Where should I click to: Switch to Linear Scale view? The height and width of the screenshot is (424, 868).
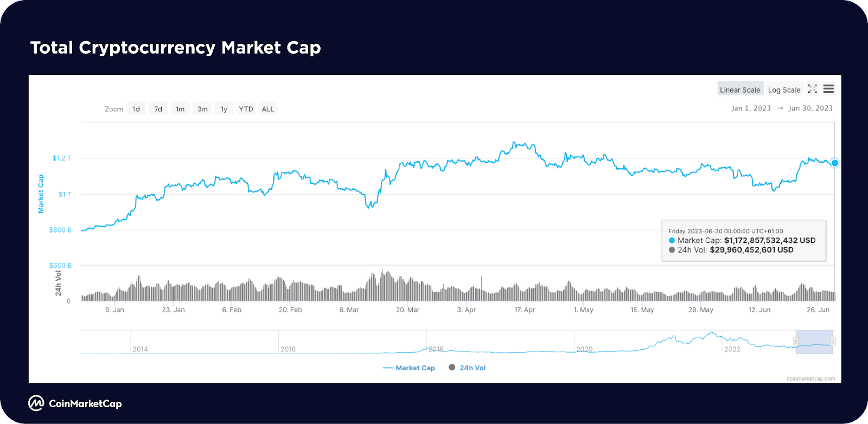[739, 89]
